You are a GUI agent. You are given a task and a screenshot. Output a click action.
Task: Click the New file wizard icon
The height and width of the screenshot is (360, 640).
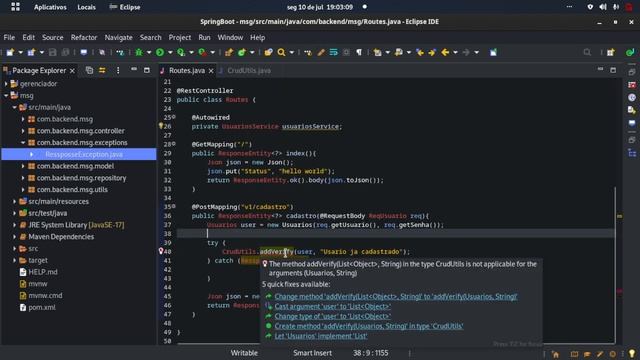(10, 52)
